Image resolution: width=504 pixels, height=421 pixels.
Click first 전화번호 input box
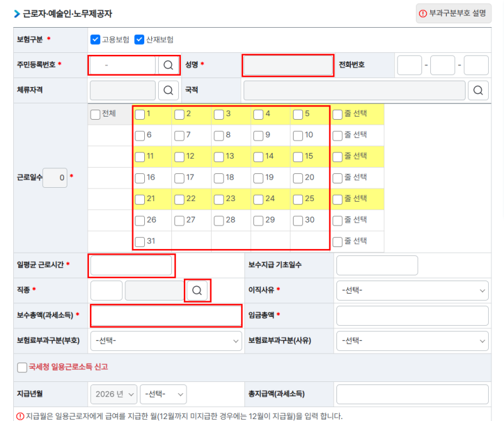409,66
